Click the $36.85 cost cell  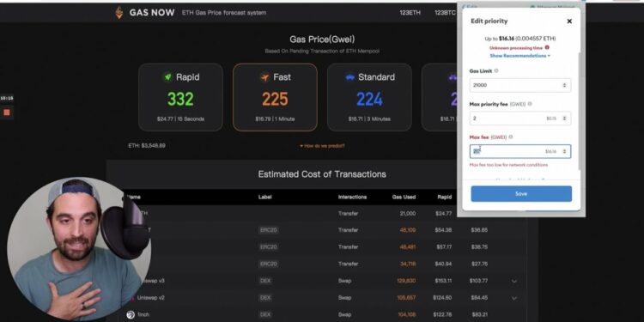(479, 230)
